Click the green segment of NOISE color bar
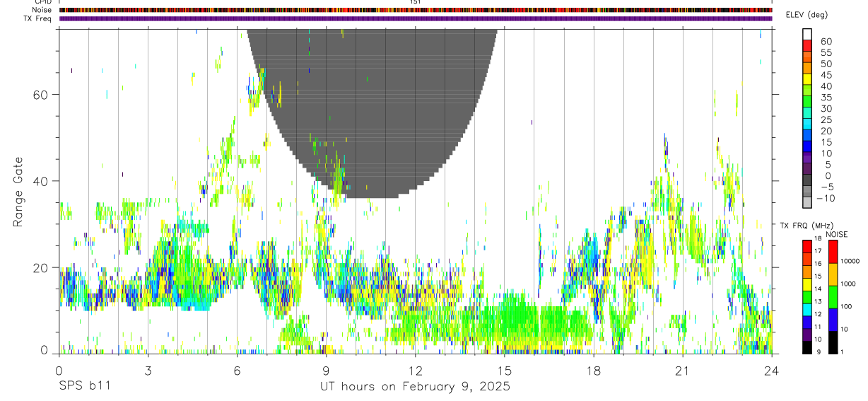 tap(833, 296)
